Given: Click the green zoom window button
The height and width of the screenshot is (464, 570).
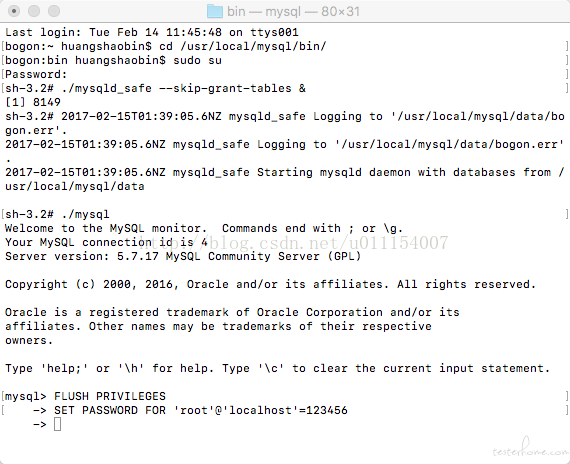Looking at the screenshot, I should coord(54,11).
